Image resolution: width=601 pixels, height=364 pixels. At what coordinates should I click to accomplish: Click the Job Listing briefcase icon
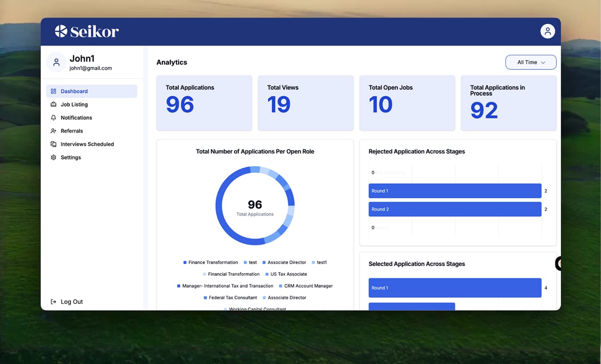(53, 105)
